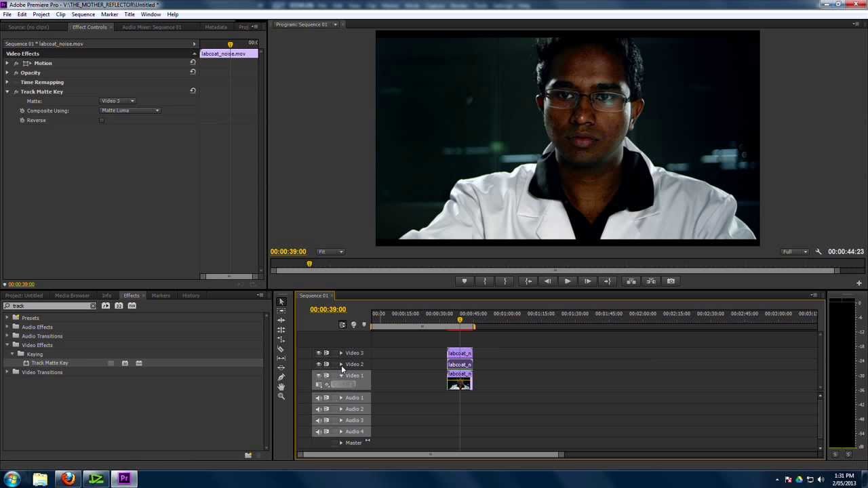Open the button editor plus icon
Screen dimensions: 868x488
point(859,283)
